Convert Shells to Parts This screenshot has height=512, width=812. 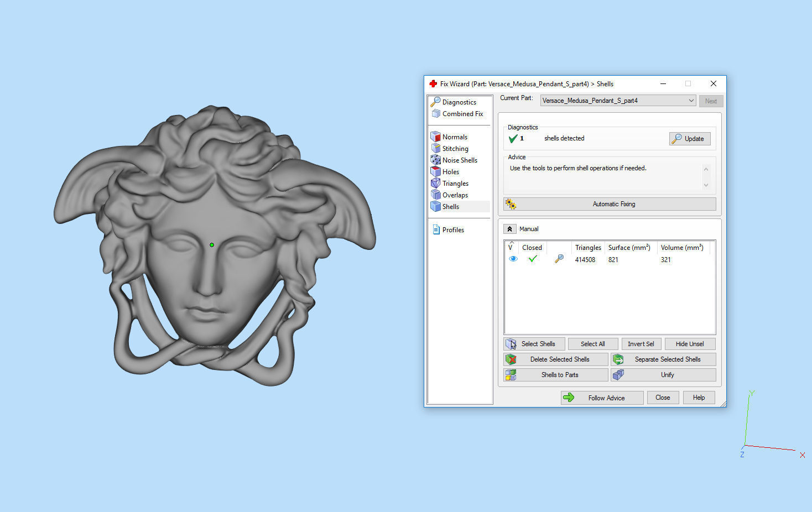coord(556,375)
